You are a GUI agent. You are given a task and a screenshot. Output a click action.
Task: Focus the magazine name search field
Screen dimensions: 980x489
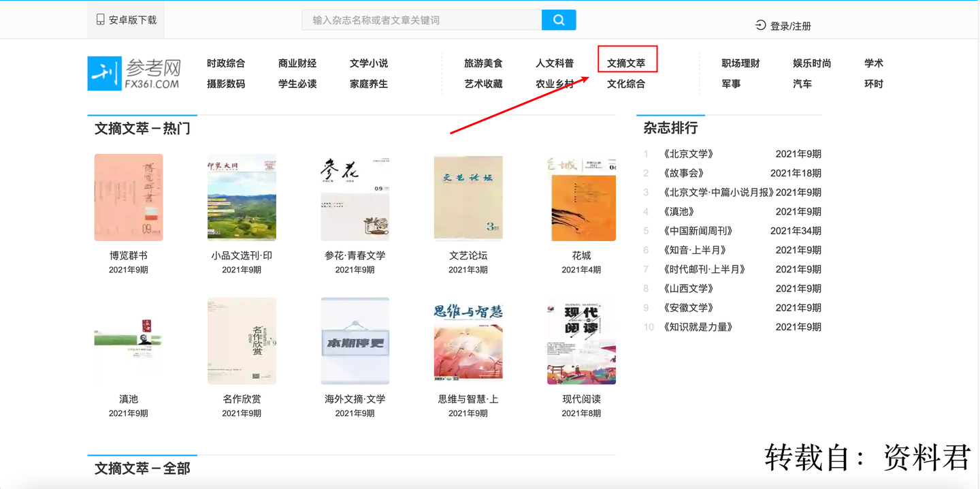tap(422, 20)
